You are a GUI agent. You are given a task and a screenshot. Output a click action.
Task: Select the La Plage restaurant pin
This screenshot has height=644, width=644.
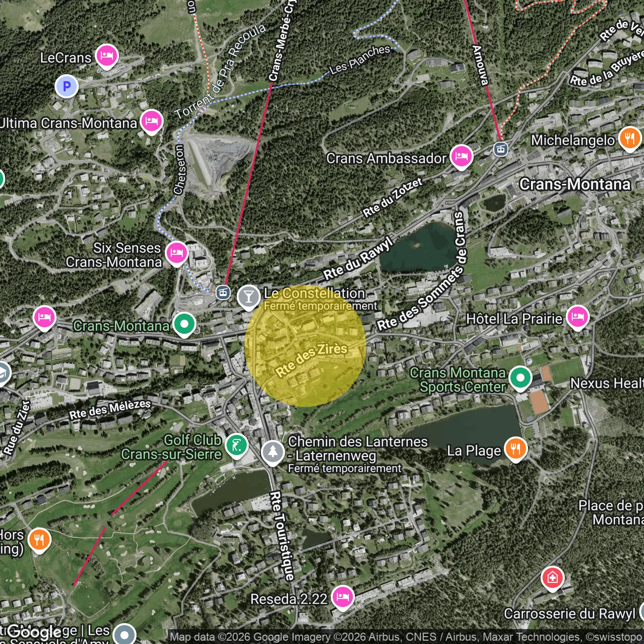tap(516, 449)
